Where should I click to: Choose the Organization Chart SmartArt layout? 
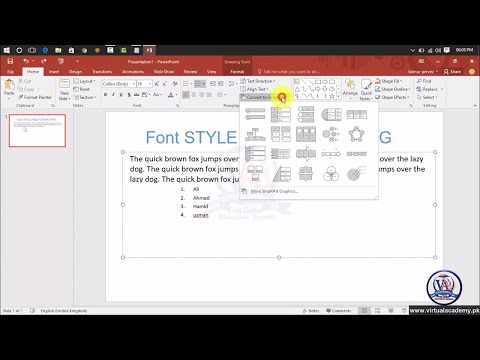pyautogui.click(x=255, y=134)
